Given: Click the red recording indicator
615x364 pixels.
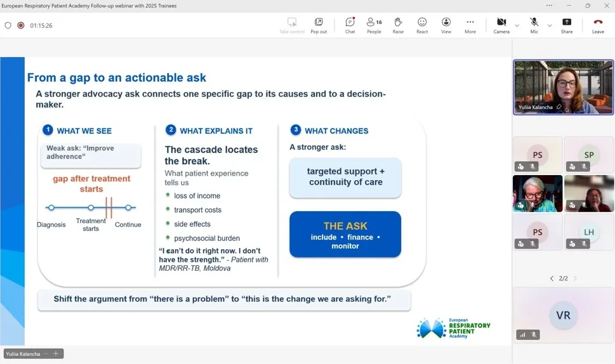Looking at the screenshot, I should point(21,25).
